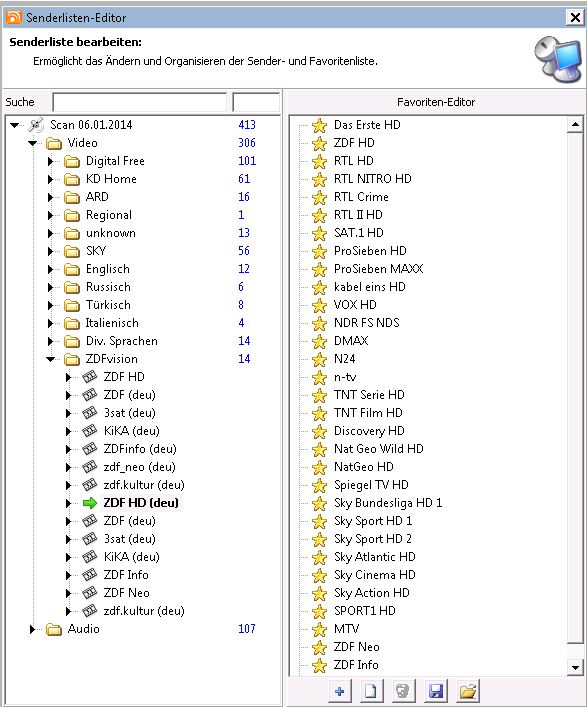
Task: Select the KD Home folder
Action: point(111,179)
